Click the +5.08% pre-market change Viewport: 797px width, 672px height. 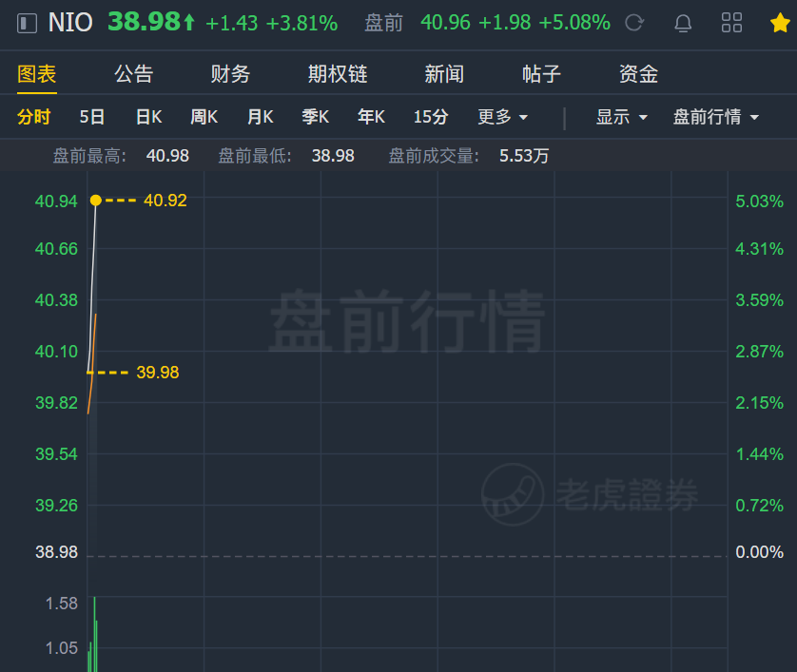coord(574,23)
